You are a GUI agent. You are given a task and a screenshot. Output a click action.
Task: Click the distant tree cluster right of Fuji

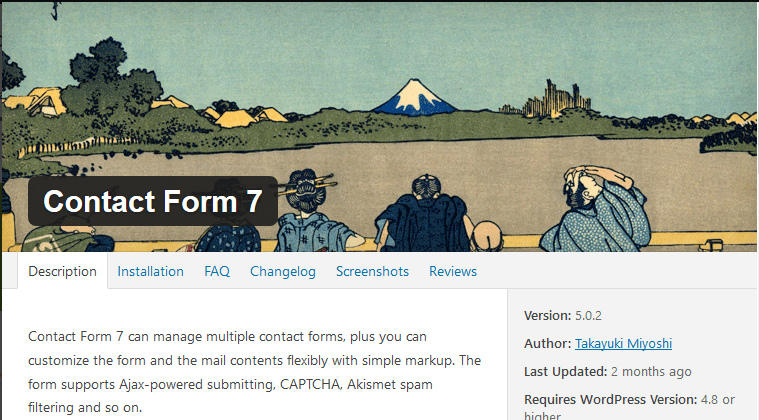(x=557, y=100)
